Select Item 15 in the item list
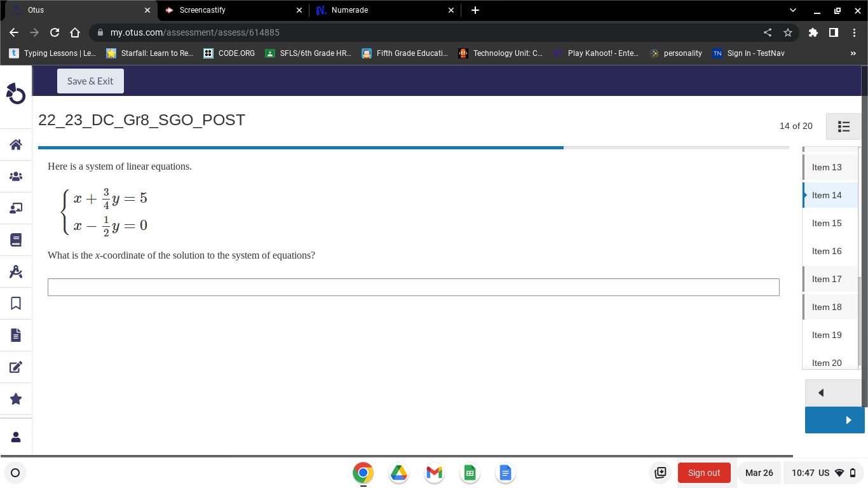The width and height of the screenshot is (868, 488). (x=830, y=223)
